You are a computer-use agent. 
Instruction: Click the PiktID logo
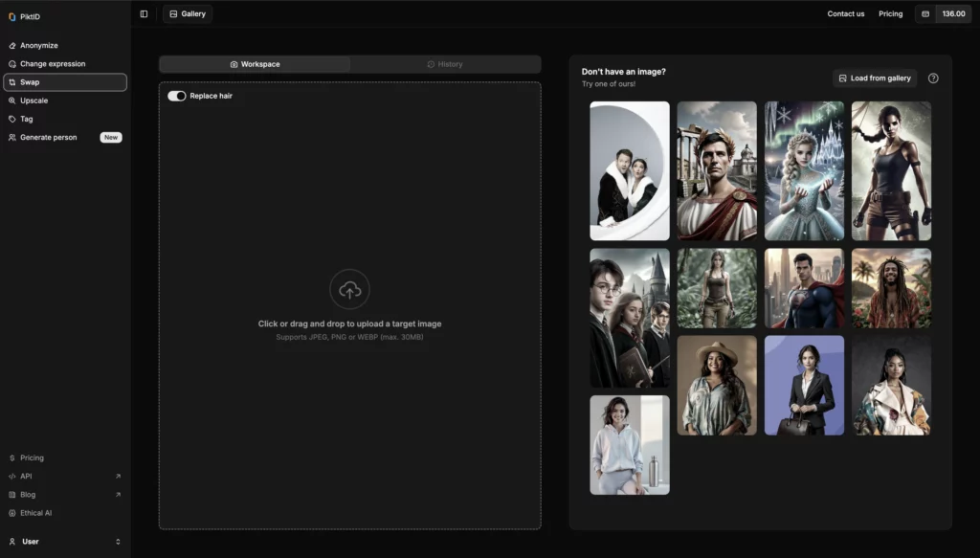(x=26, y=16)
